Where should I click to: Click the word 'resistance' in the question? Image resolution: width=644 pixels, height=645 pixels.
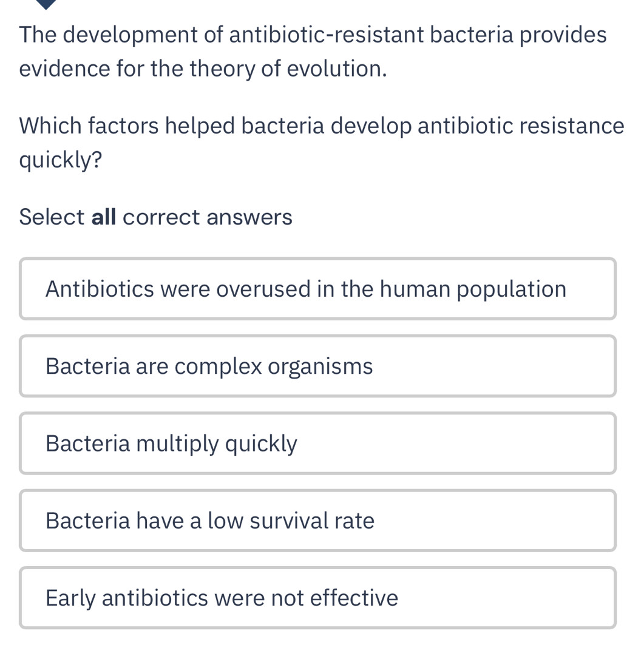[x=566, y=126]
